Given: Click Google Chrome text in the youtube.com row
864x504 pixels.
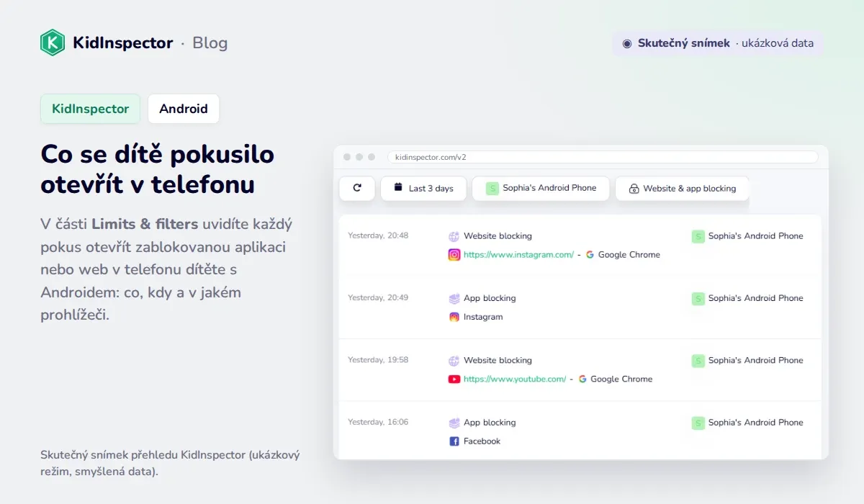Looking at the screenshot, I should tap(621, 379).
